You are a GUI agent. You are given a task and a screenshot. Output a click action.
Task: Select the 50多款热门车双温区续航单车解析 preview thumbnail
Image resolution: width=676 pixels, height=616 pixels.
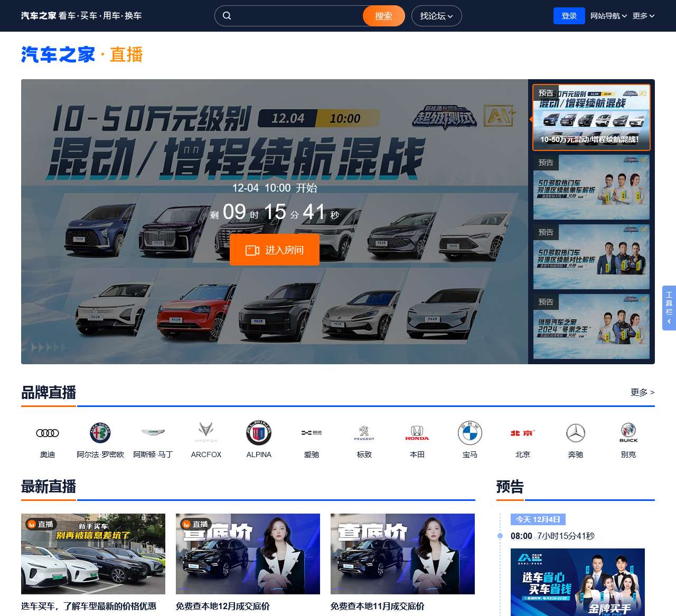pyautogui.click(x=591, y=187)
